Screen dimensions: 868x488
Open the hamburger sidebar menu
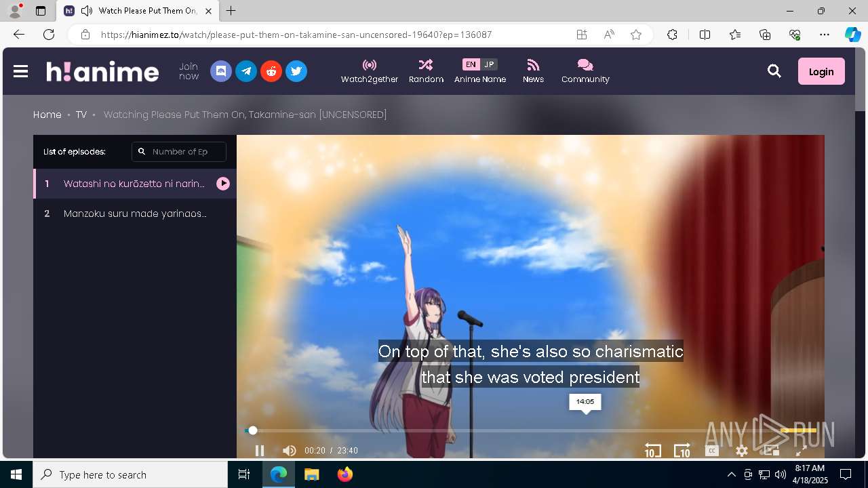(x=20, y=71)
